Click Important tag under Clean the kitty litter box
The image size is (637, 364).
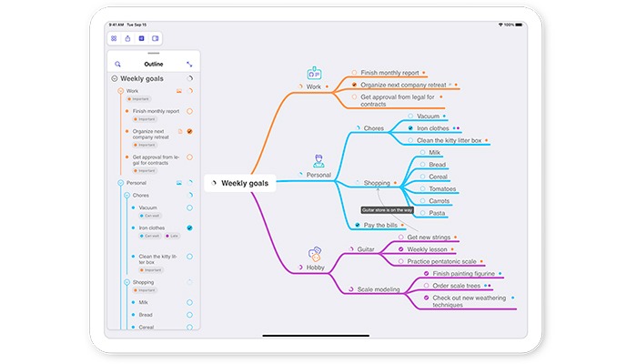click(x=151, y=270)
